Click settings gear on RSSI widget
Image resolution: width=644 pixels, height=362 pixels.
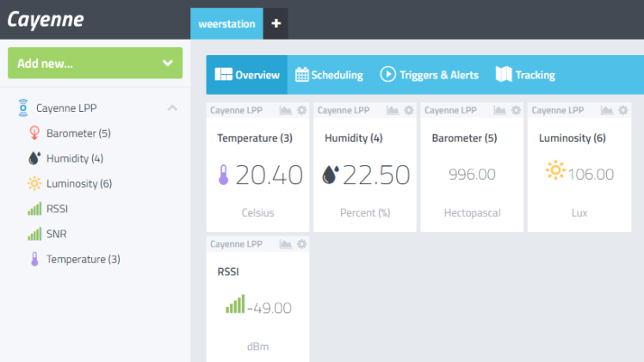coord(301,244)
